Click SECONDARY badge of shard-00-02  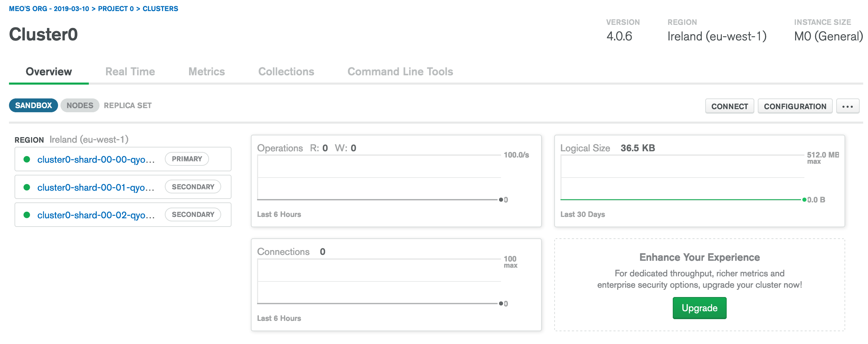point(193,214)
